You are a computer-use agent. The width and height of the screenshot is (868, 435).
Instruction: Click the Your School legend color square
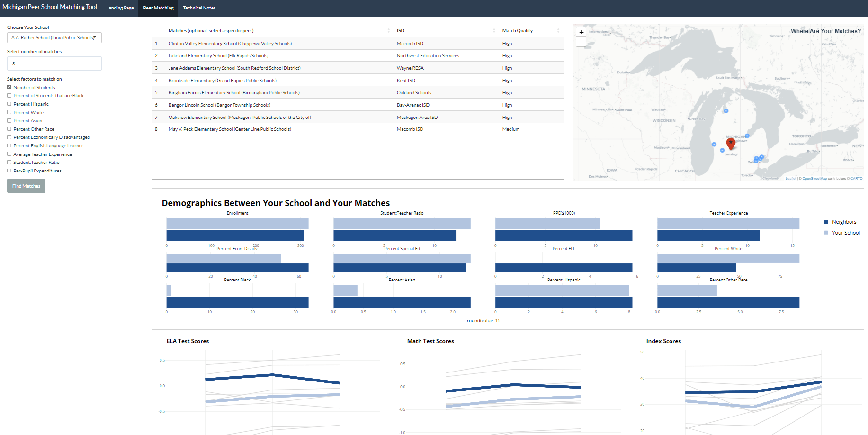point(826,232)
